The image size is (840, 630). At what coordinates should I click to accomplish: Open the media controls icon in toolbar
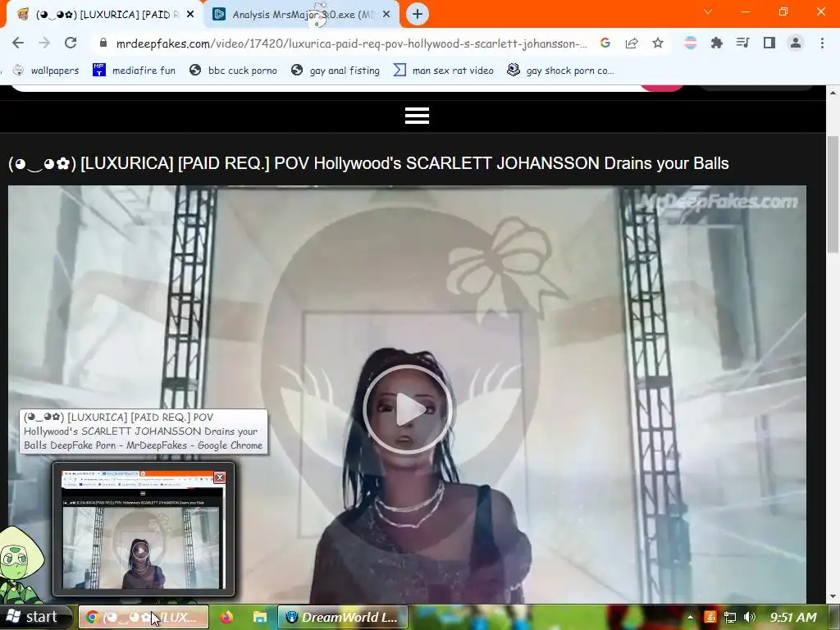point(743,43)
